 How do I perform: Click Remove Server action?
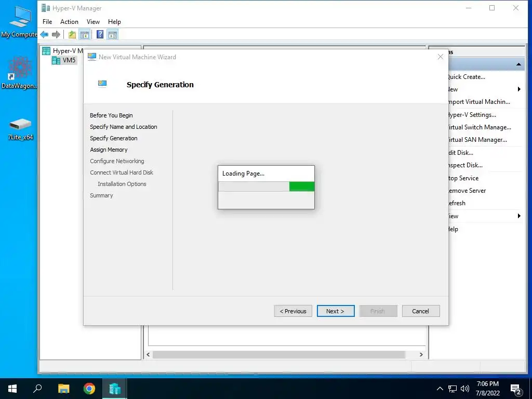pos(467,191)
